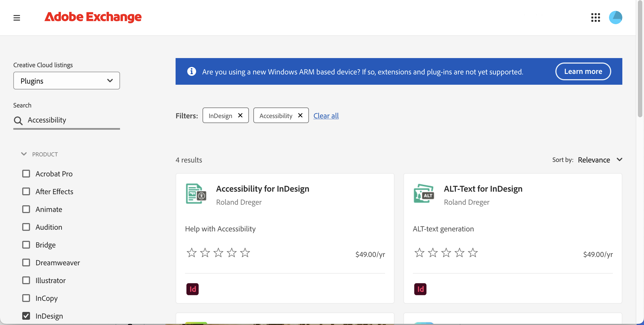Open the Accessibility for InDesign title
644x325 pixels.
(x=263, y=189)
